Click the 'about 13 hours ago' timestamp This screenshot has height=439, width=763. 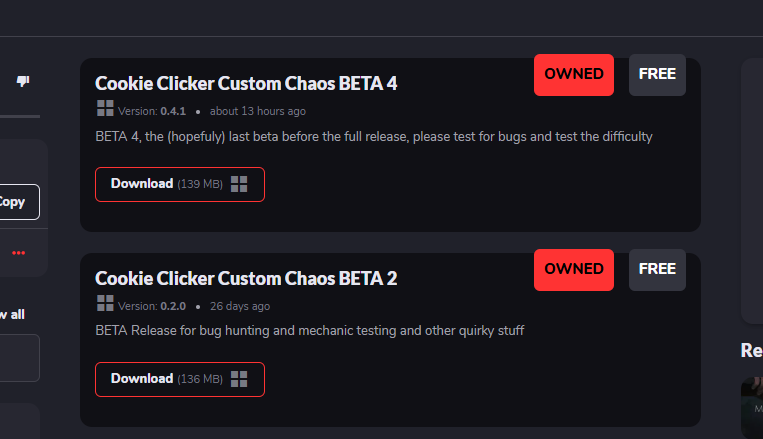258,111
